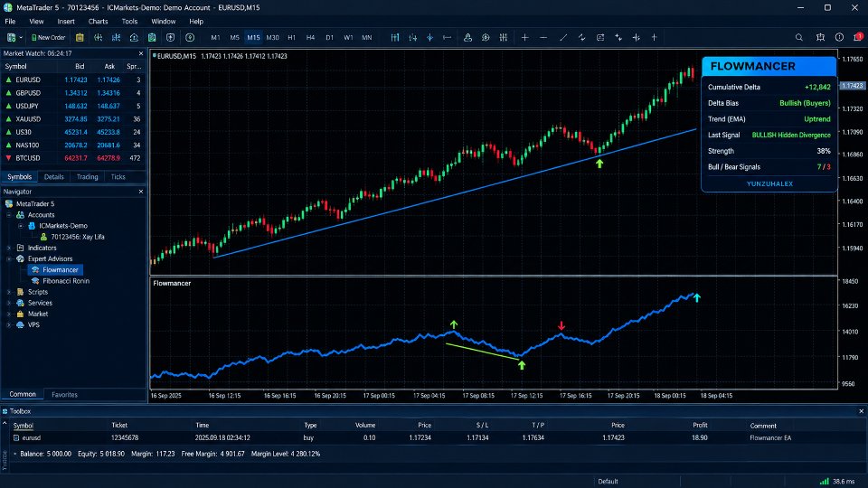Image resolution: width=868 pixels, height=488 pixels.
Task: Expand the Services tree node
Action: [x=9, y=303]
